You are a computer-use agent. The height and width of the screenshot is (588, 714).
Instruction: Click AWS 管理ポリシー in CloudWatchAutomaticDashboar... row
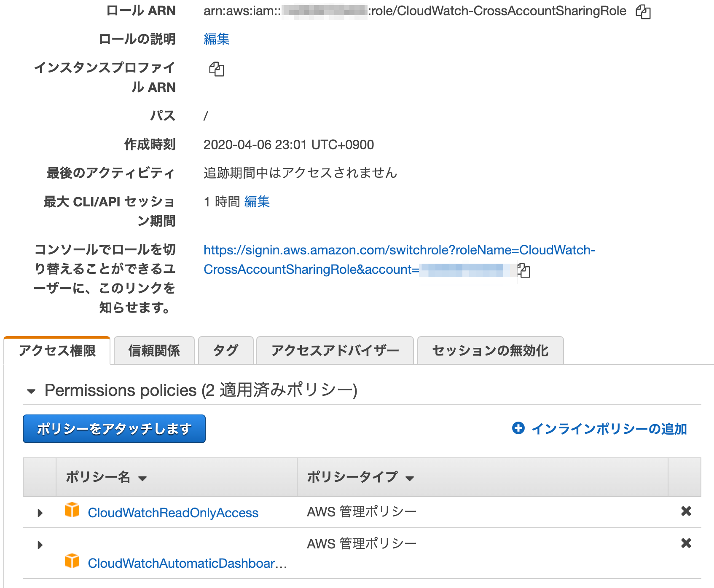click(x=362, y=544)
